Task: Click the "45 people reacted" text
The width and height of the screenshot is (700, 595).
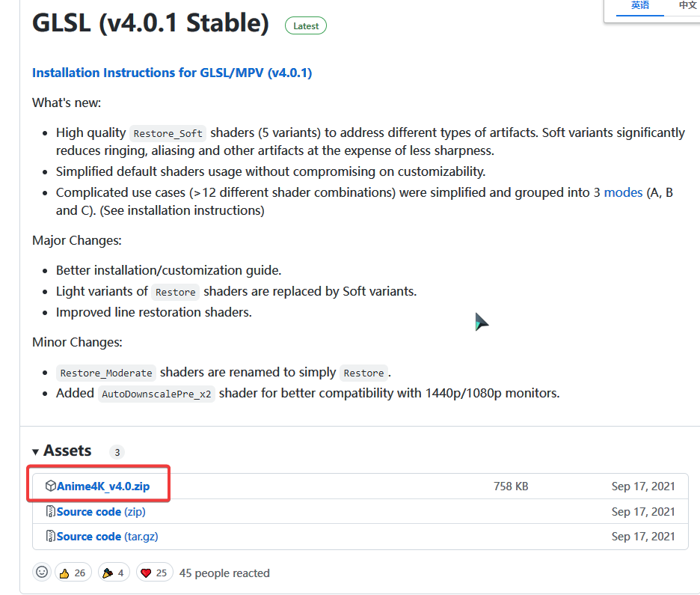Action: (x=224, y=573)
